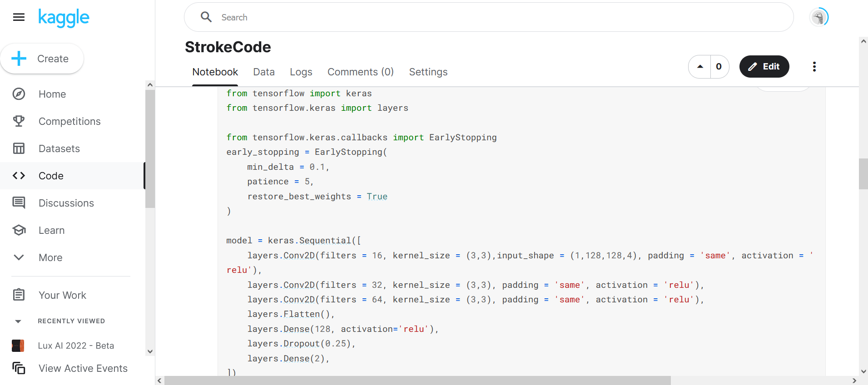Click the Edit notebook button
The image size is (868, 385).
pos(764,67)
